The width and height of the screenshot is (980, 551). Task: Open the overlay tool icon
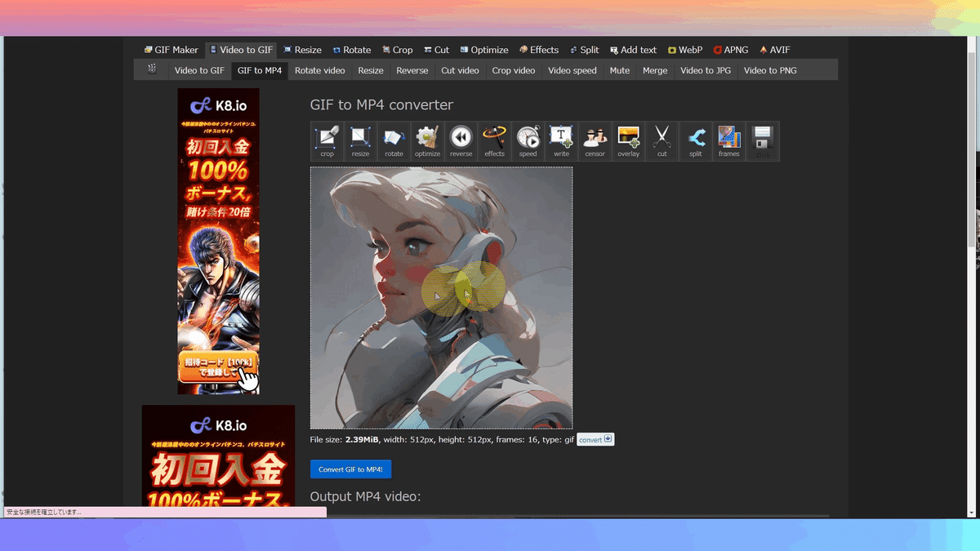click(628, 141)
